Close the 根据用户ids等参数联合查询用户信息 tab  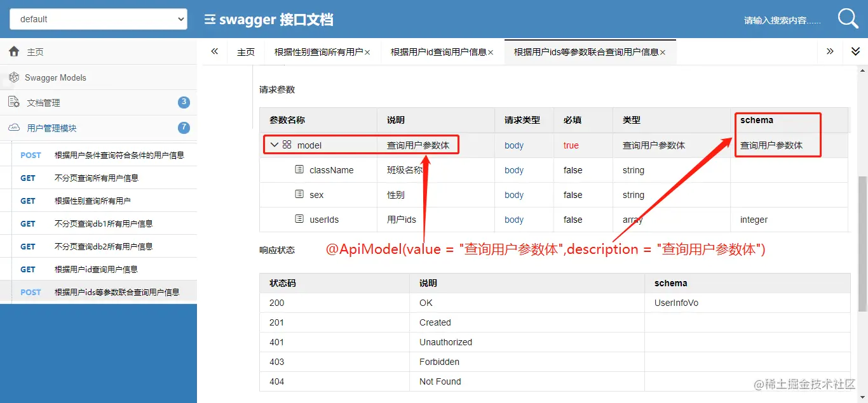(x=663, y=53)
